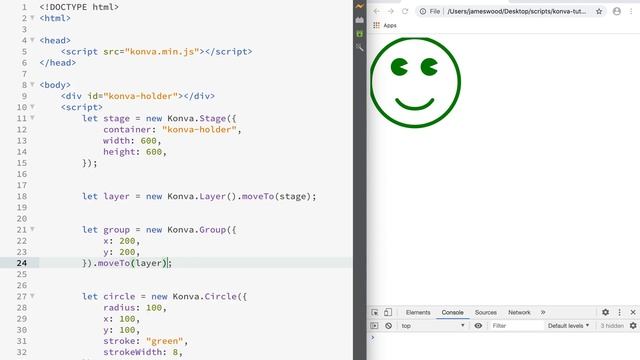Open console settings gear
Screen dimensions: 640x360
(633, 326)
